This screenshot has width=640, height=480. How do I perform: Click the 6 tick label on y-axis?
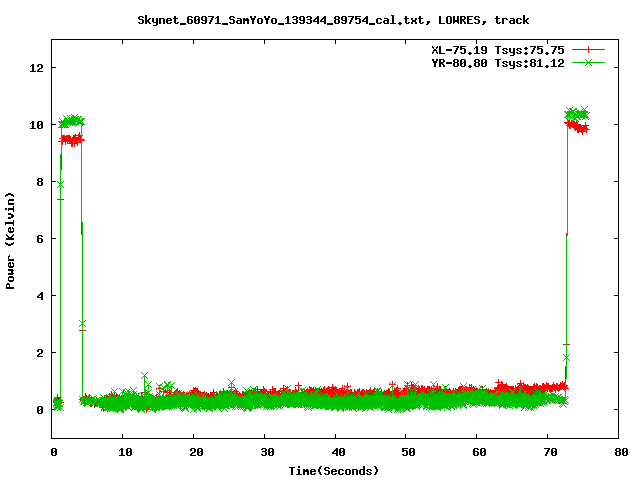click(x=41, y=239)
